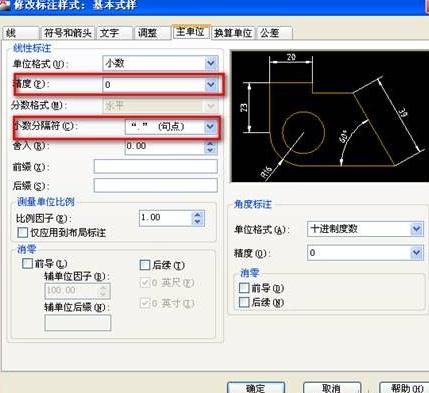Toggle linear 前导(L) zero suppression
This screenshot has width=429, height=393.
[27, 264]
